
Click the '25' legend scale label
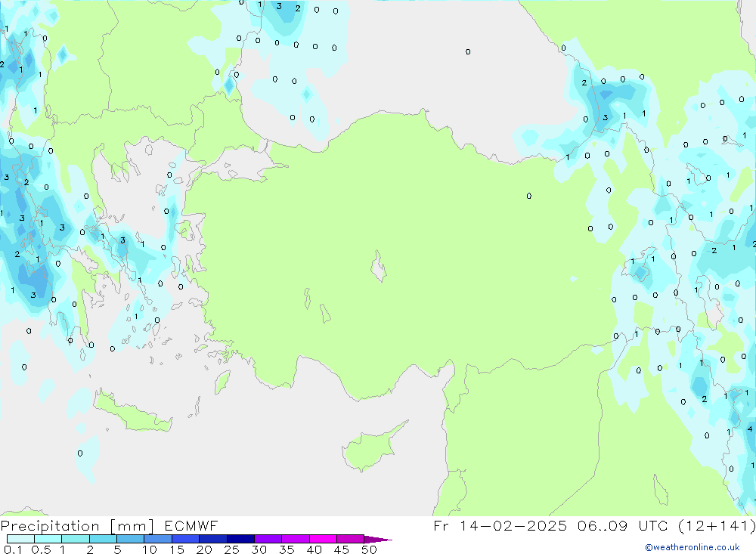[231, 549]
